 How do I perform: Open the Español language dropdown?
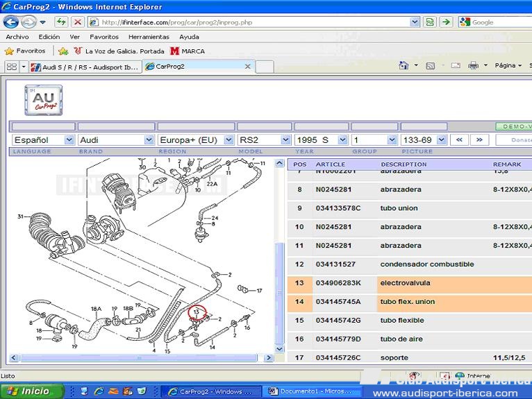click(43, 139)
